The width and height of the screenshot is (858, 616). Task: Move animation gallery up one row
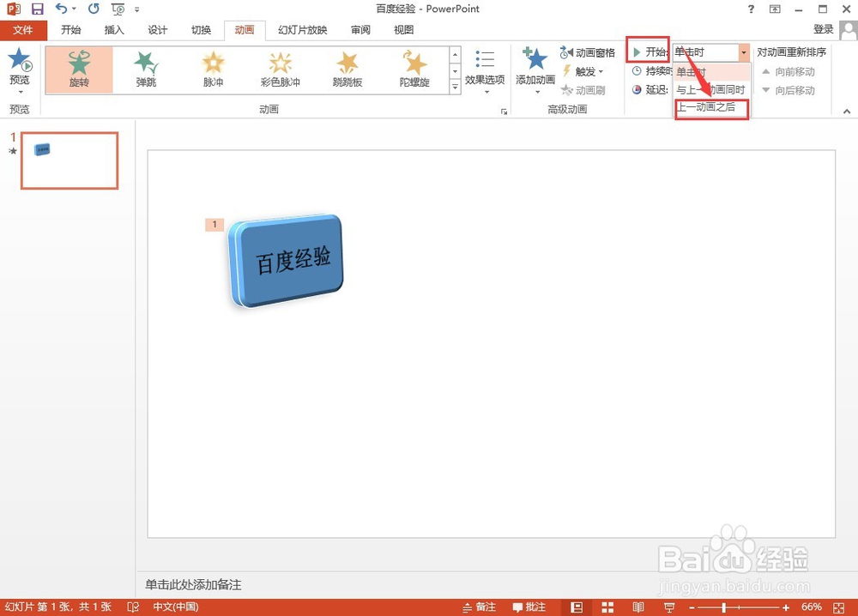tap(455, 55)
